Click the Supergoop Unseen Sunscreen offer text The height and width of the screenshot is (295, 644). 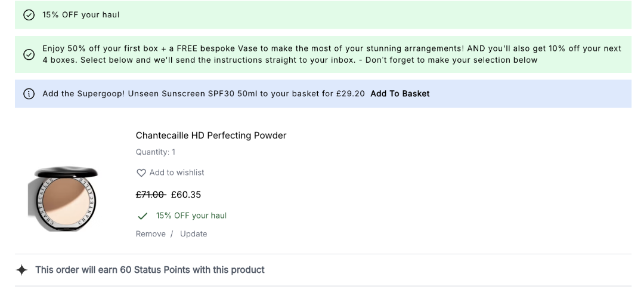pos(203,94)
